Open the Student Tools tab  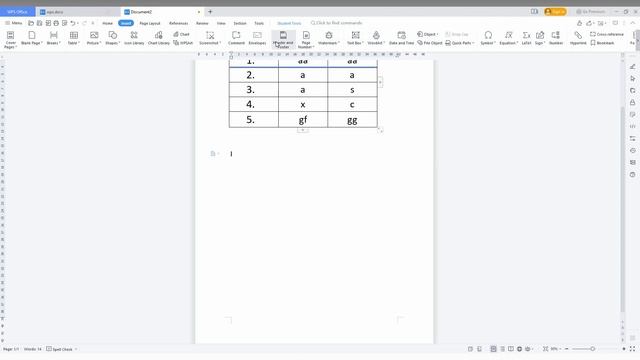[289, 23]
